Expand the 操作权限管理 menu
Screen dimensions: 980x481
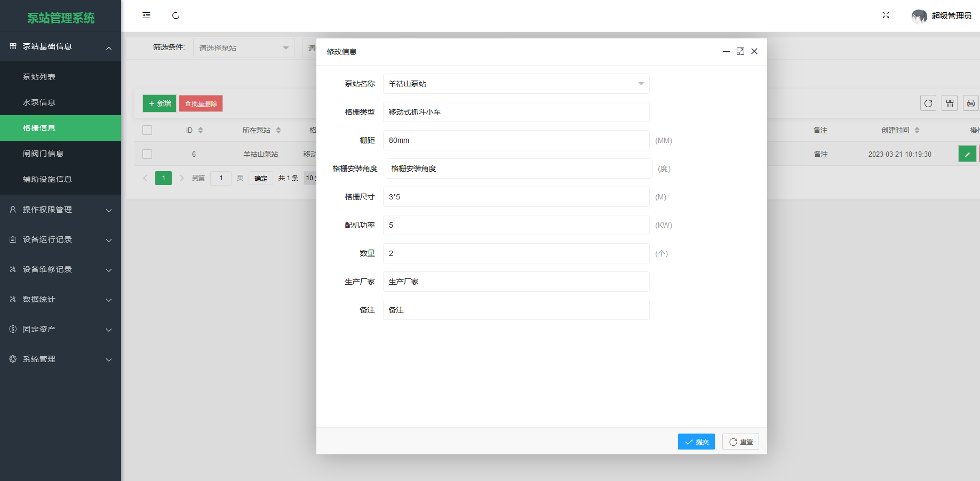click(60, 210)
